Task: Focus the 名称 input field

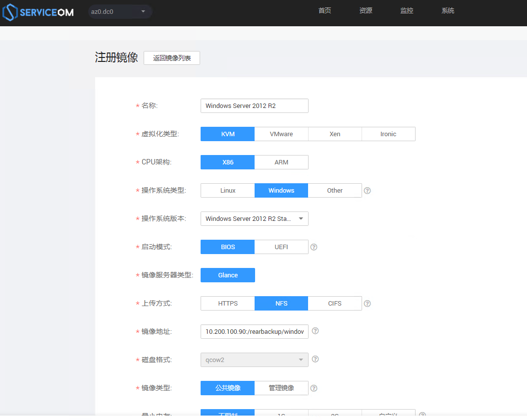Action: click(x=255, y=106)
